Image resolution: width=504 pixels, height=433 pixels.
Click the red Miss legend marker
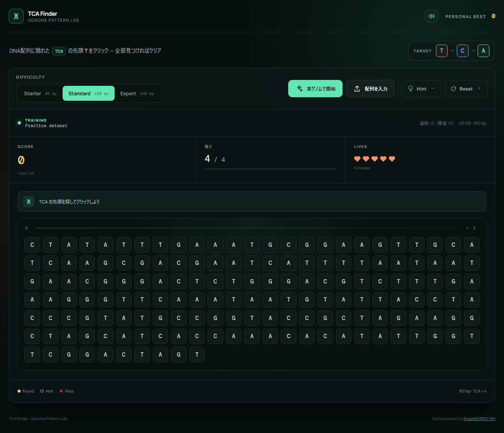pos(61,391)
